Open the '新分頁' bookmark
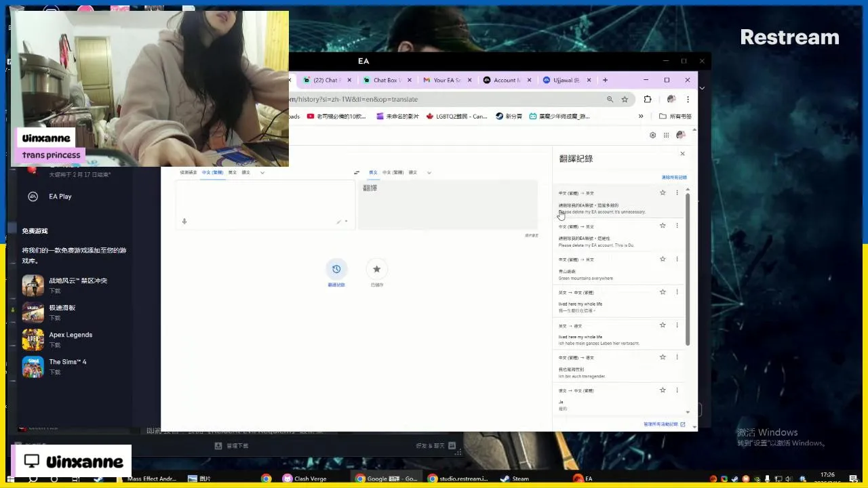Image resolution: width=868 pixels, height=488 pixels. coord(509,116)
